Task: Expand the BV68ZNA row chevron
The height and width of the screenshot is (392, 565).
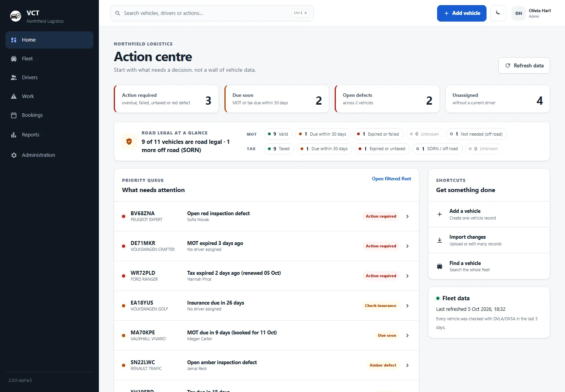Action: (407, 216)
